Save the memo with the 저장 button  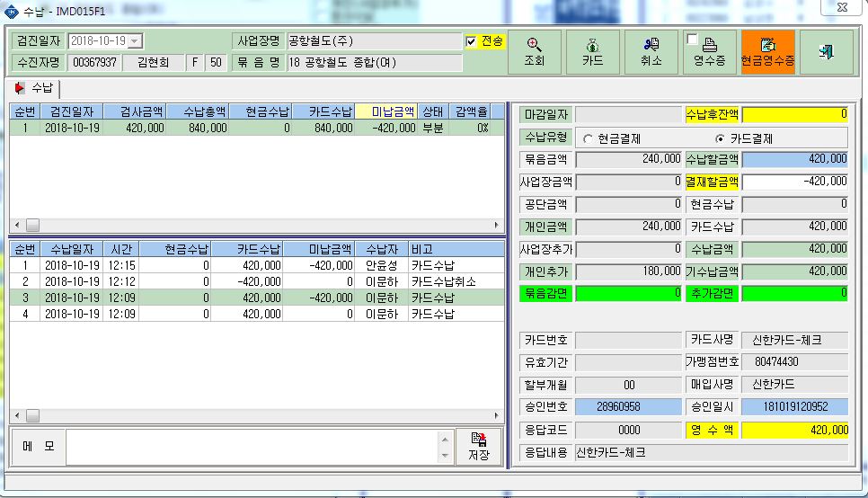(479, 447)
